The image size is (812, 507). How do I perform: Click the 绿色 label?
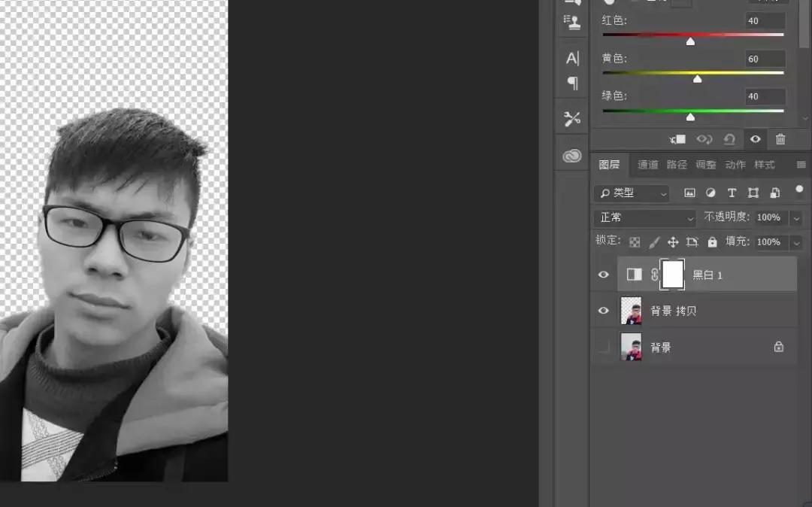click(614, 96)
